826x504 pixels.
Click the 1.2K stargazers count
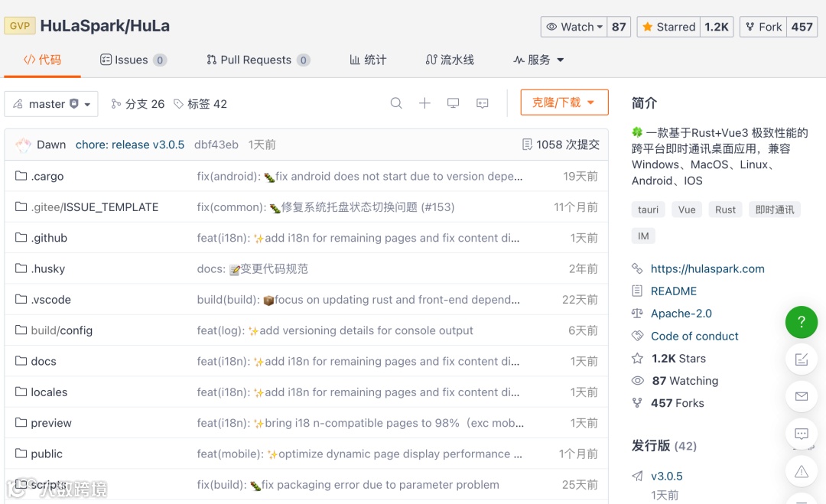click(717, 27)
